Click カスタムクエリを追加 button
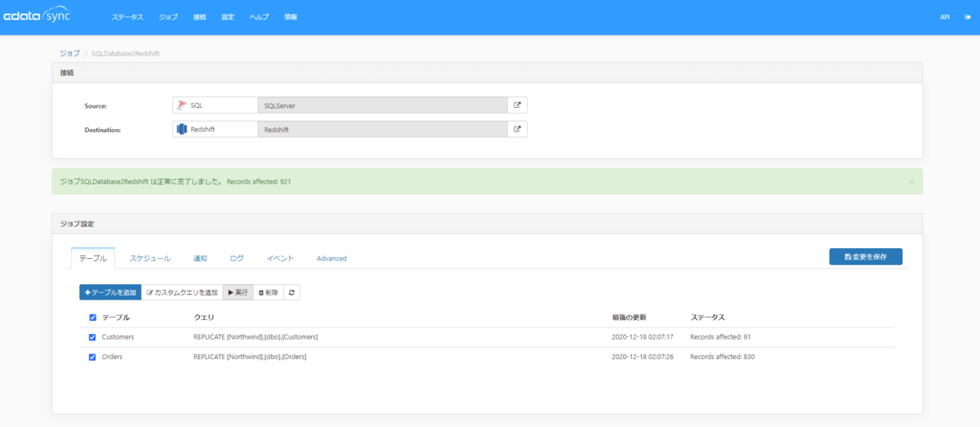This screenshot has width=980, height=427. (x=182, y=292)
